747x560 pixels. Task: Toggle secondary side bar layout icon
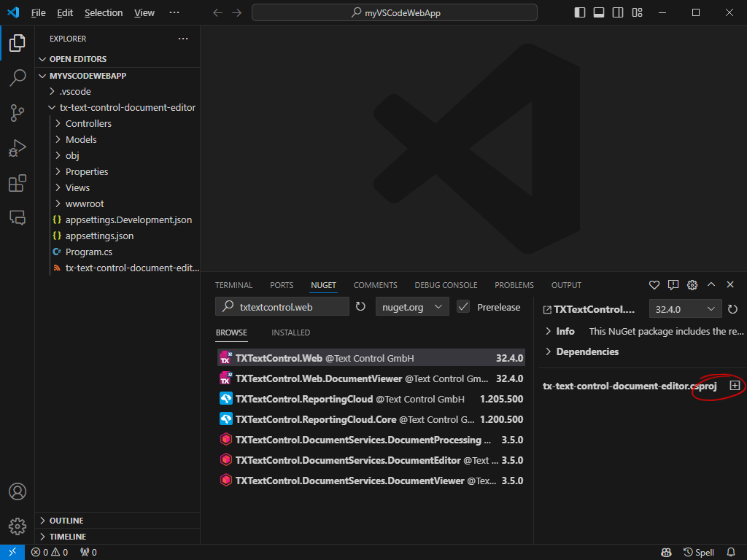618,13
